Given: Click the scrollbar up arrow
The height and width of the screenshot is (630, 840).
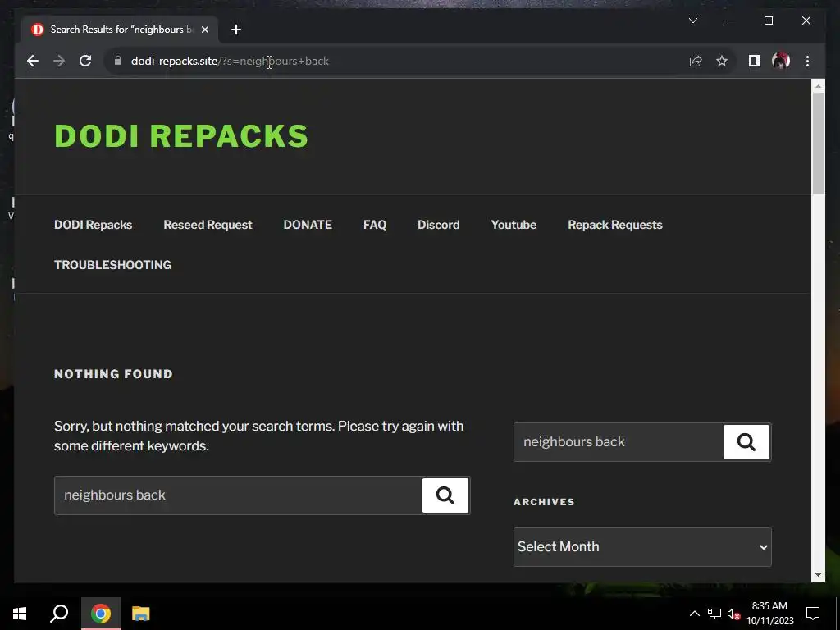Looking at the screenshot, I should click(818, 85).
